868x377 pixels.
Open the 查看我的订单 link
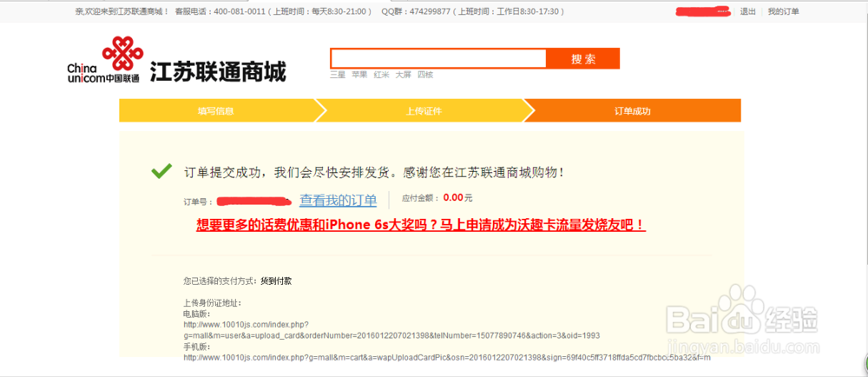coord(339,201)
